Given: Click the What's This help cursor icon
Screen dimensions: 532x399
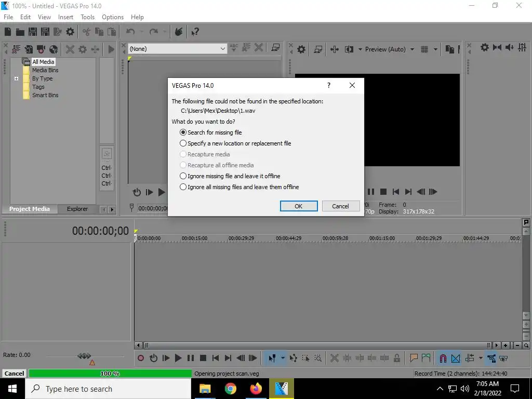Looking at the screenshot, I should 195,32.
